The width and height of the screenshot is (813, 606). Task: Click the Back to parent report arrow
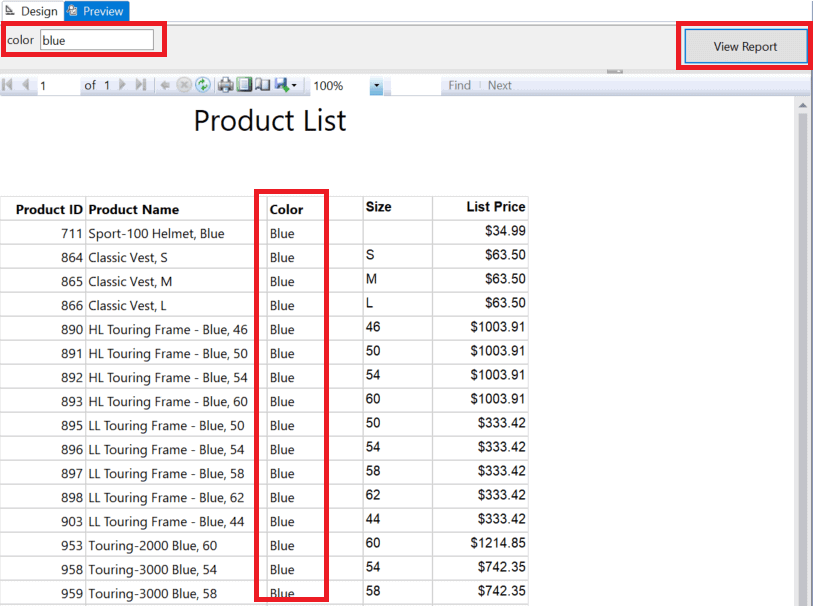(x=165, y=86)
